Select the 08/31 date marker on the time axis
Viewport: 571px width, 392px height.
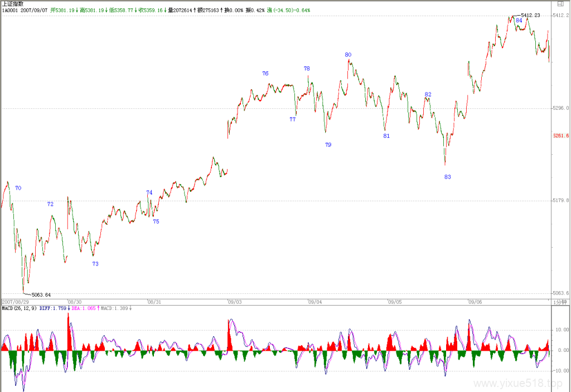[154, 302]
